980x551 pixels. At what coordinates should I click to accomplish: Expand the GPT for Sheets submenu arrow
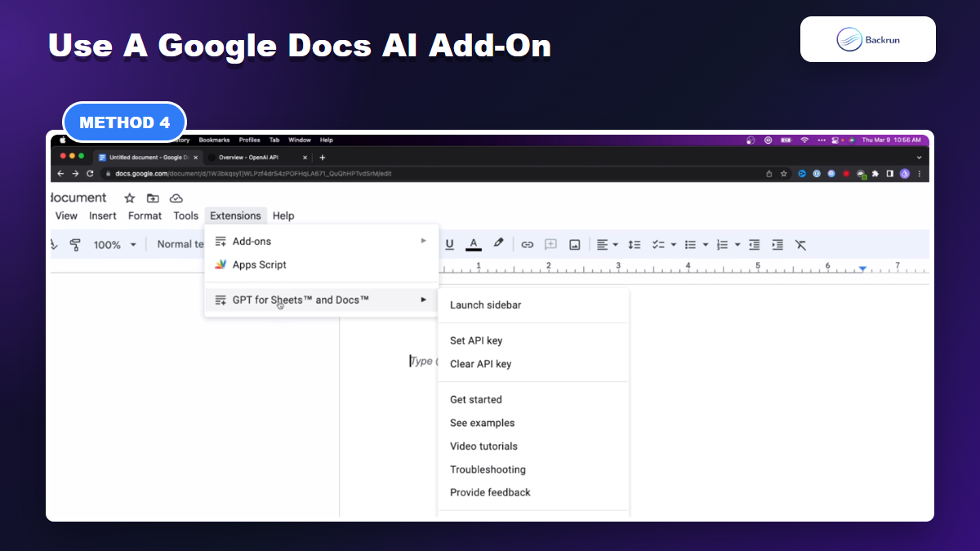424,300
